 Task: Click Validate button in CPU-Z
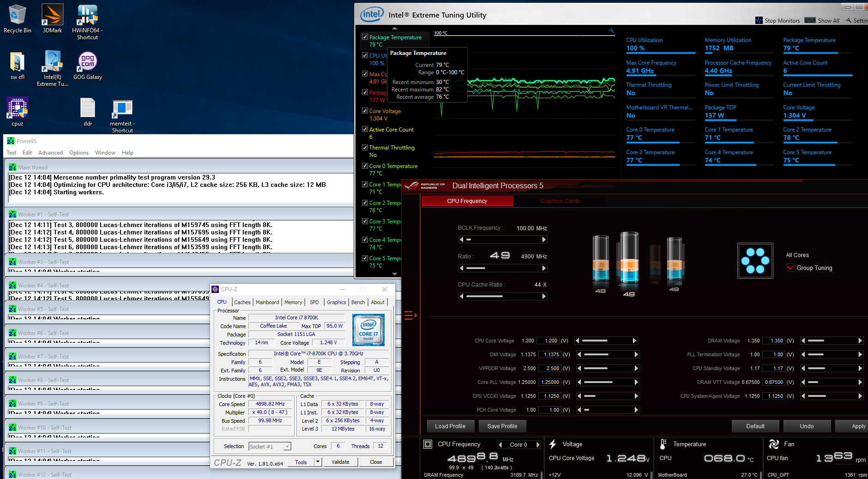340,462
